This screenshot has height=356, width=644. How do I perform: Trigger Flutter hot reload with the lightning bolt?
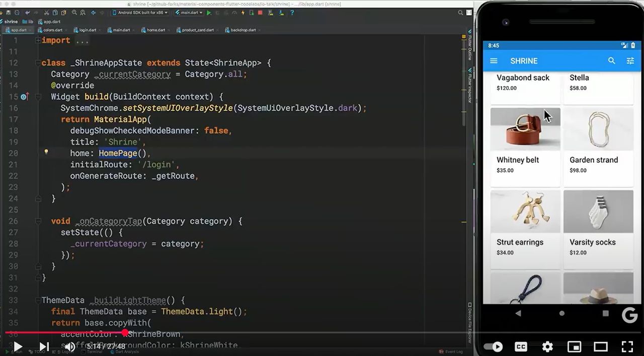pyautogui.click(x=243, y=13)
